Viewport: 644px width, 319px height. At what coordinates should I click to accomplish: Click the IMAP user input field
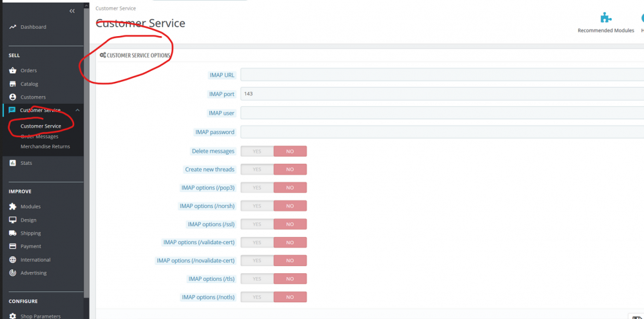tap(442, 113)
